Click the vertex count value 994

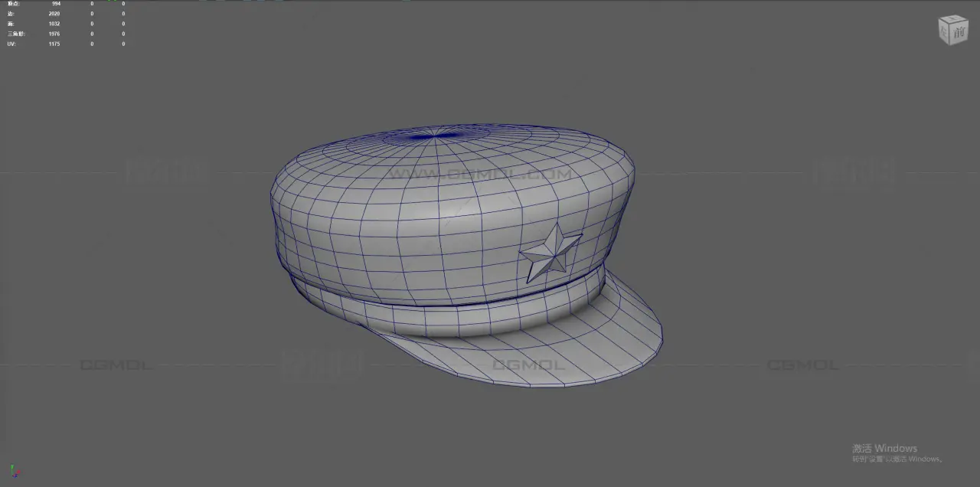tap(56, 4)
